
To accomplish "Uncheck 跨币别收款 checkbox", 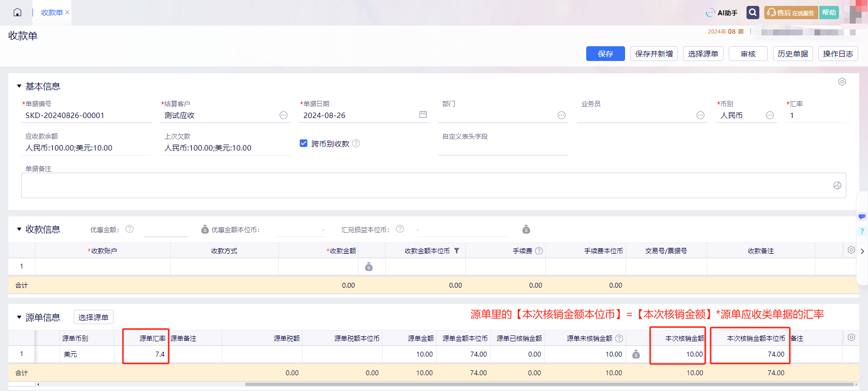I will point(303,143).
